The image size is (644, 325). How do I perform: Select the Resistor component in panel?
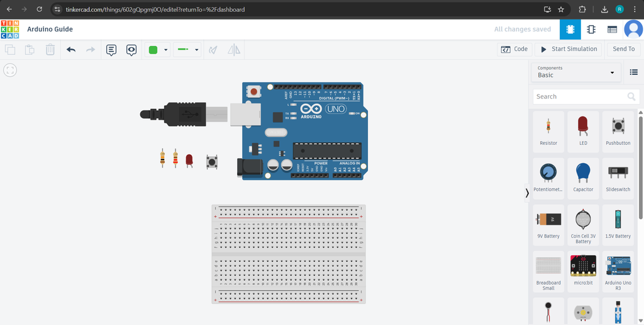click(x=548, y=132)
